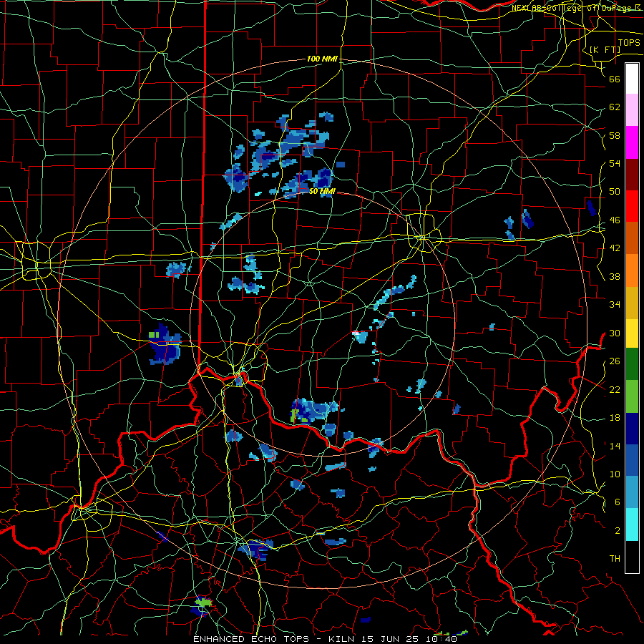Click the black TH legend color band

point(632,557)
